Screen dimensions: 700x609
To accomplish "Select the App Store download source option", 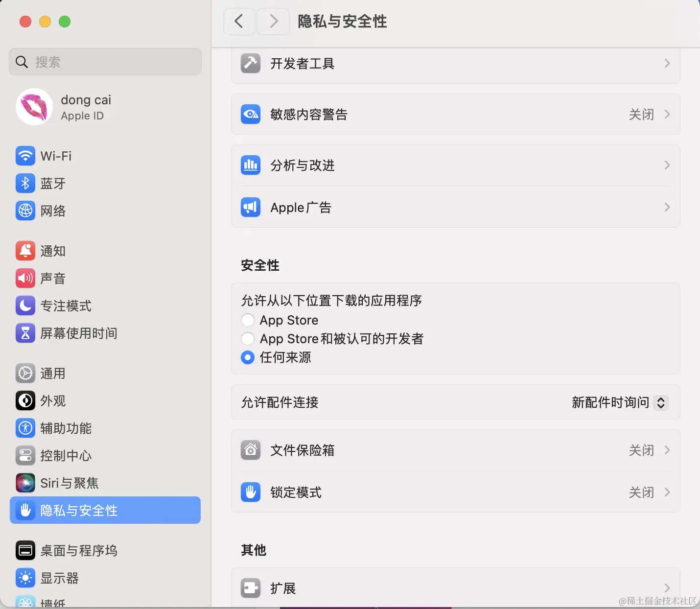I will point(248,320).
